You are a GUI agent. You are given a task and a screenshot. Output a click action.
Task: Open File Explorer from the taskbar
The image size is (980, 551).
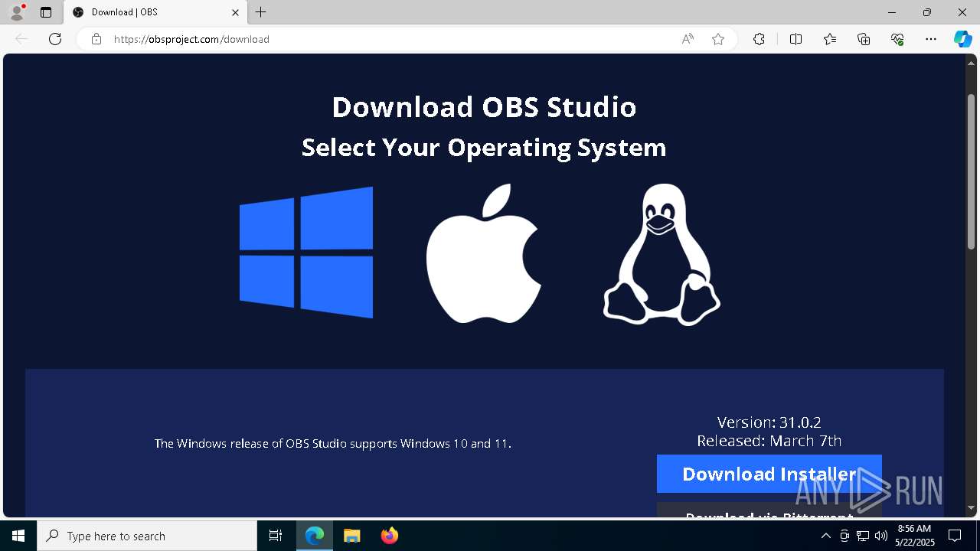pyautogui.click(x=351, y=536)
